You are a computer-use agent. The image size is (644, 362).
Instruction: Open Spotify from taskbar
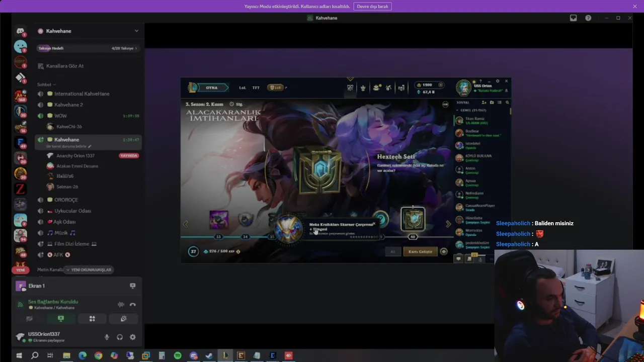(x=178, y=355)
